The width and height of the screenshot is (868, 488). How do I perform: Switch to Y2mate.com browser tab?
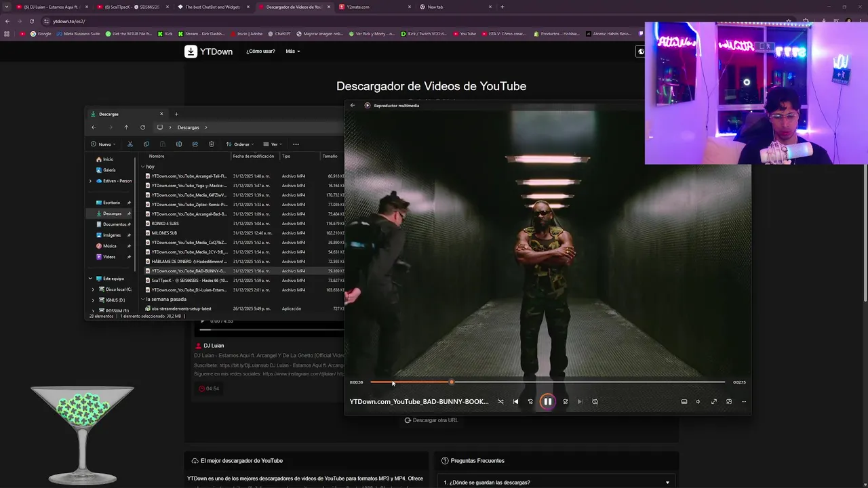(375, 7)
